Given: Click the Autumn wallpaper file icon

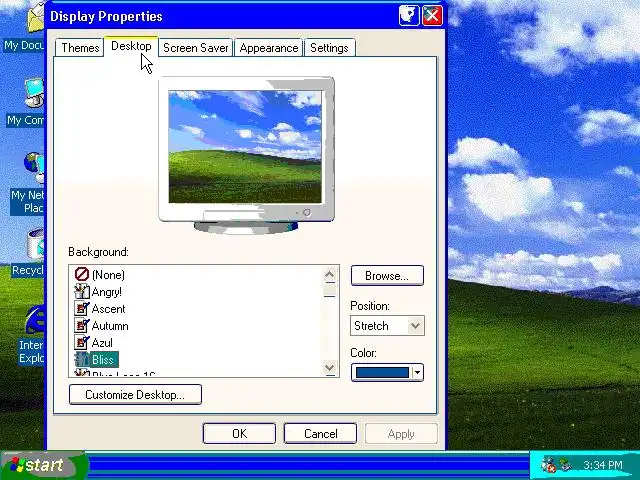Looking at the screenshot, I should coord(82,325).
